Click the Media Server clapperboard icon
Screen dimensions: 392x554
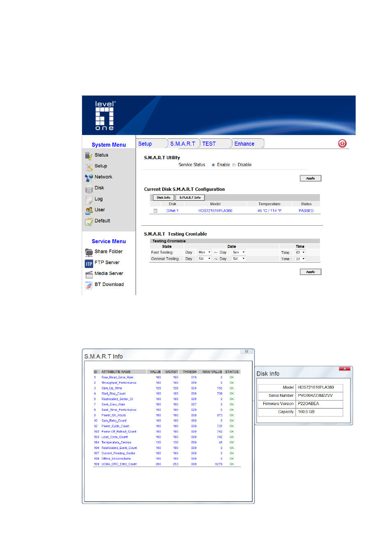pyautogui.click(x=89, y=274)
